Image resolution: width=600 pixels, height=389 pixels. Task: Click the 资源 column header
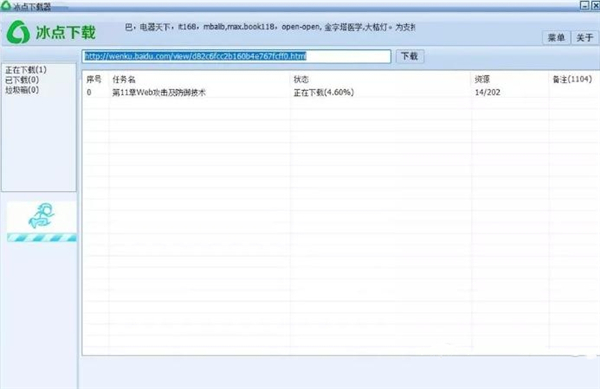[x=482, y=79]
